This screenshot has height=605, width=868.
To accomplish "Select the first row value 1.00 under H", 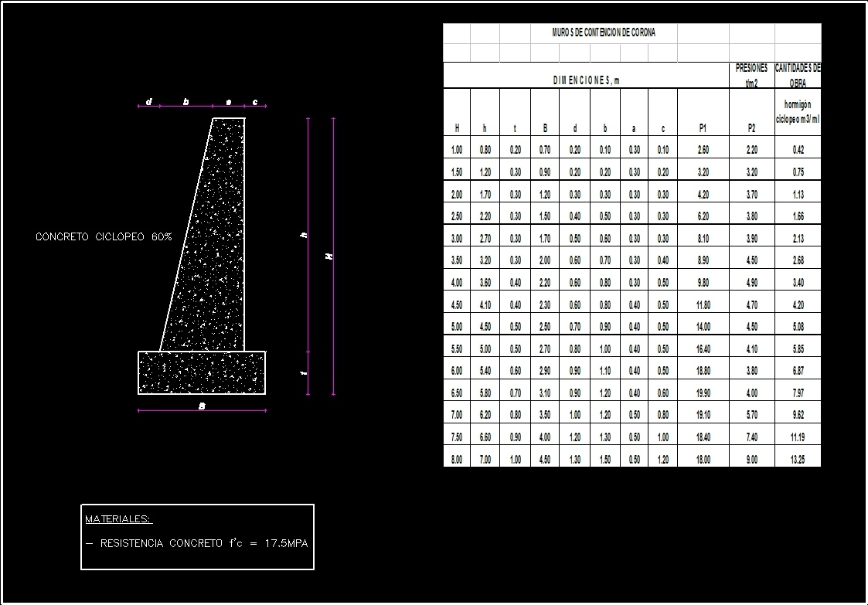I will [456, 149].
